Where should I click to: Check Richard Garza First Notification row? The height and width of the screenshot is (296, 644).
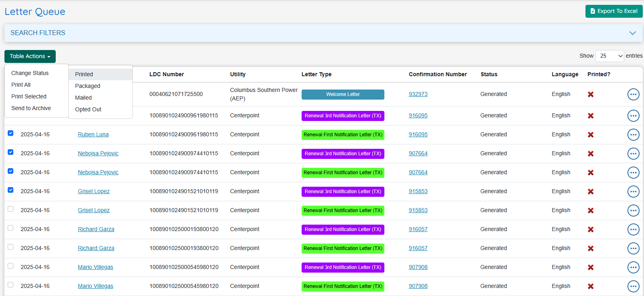10,247
